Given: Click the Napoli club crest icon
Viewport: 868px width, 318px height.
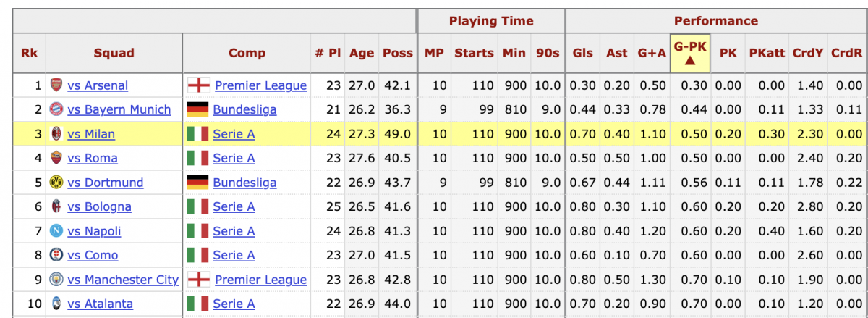Looking at the screenshot, I should [x=56, y=231].
